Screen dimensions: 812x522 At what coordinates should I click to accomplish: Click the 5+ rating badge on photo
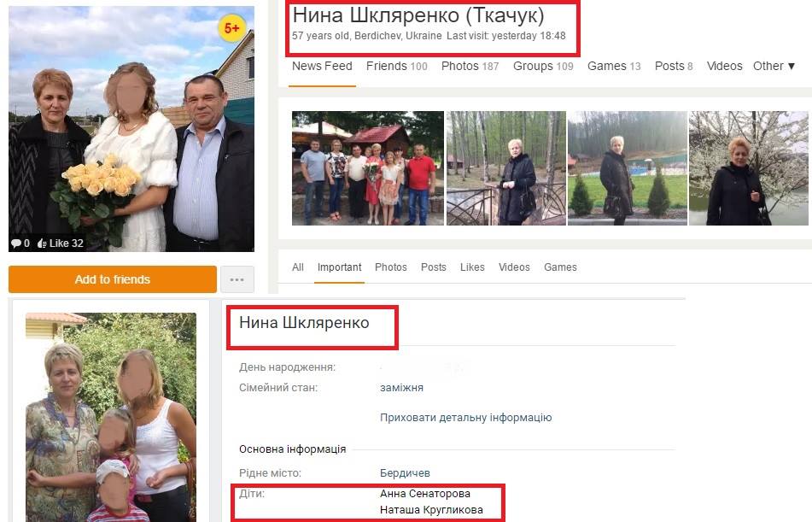[231, 28]
